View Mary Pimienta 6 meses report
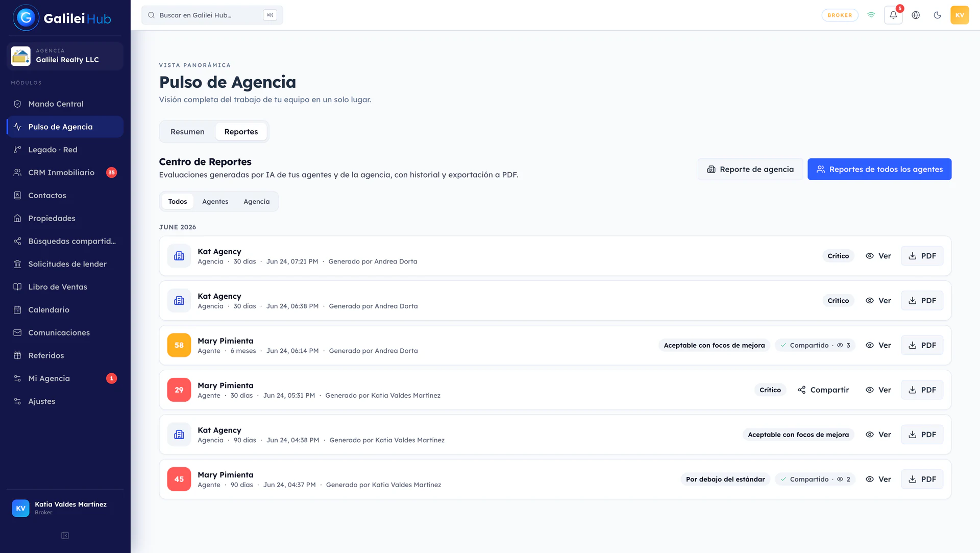 point(878,346)
